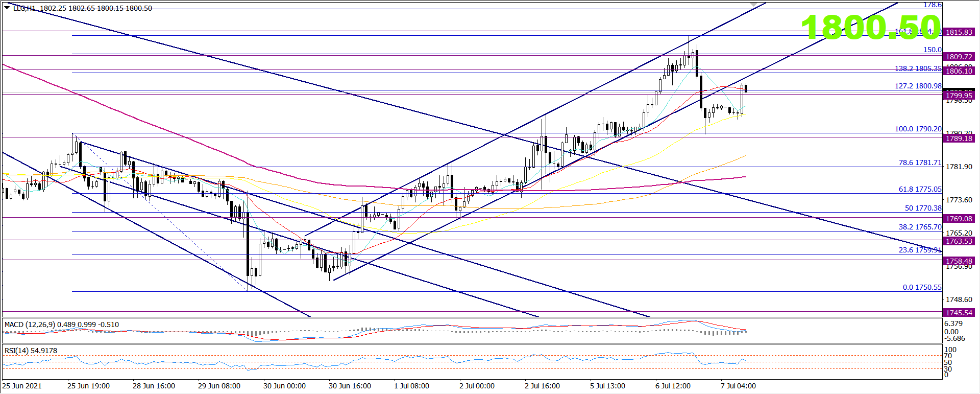Click the MACD scale value -5.686

tap(954, 338)
